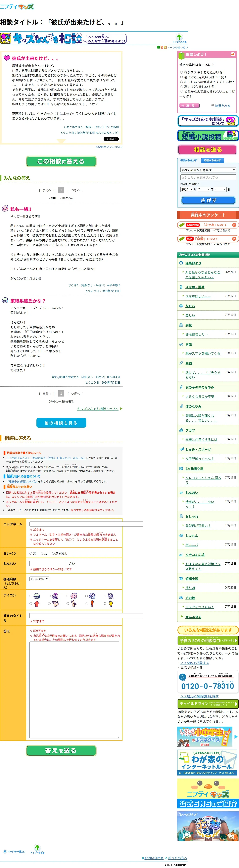Click the 勉強 pencil category icon

[x=181, y=363]
